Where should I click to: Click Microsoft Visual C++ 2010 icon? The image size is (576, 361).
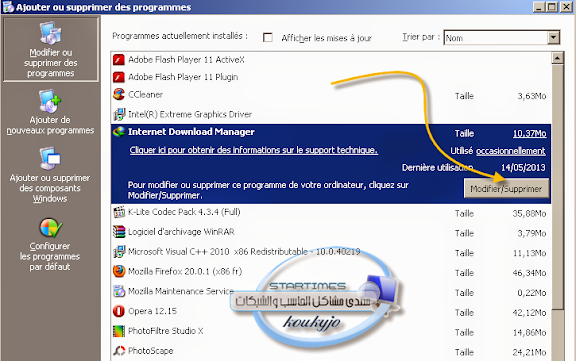coord(119,252)
